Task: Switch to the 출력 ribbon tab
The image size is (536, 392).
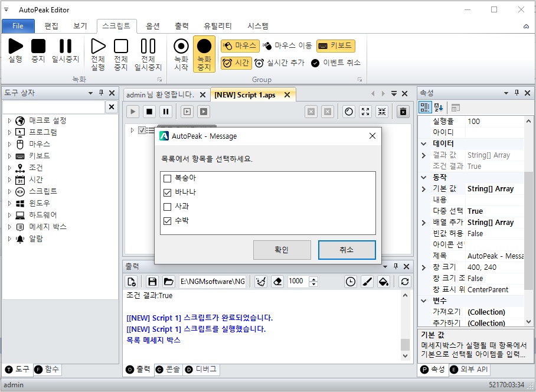Action: tap(181, 26)
